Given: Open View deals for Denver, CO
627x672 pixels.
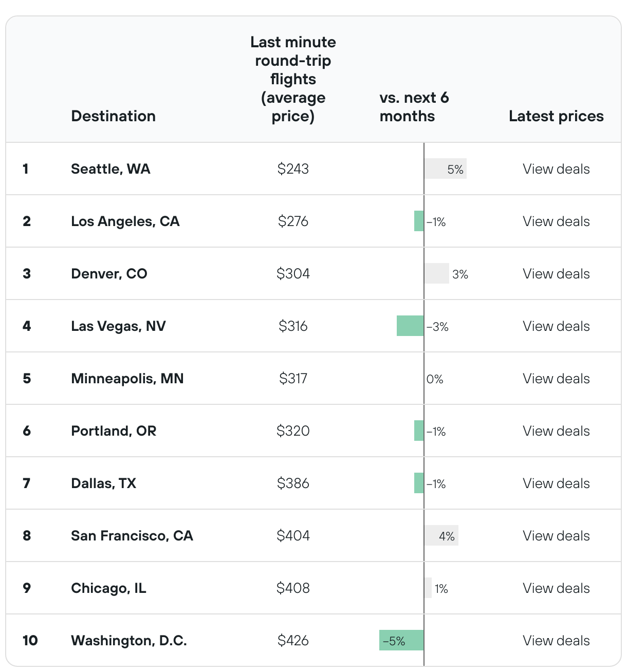Looking at the screenshot, I should [x=556, y=274].
